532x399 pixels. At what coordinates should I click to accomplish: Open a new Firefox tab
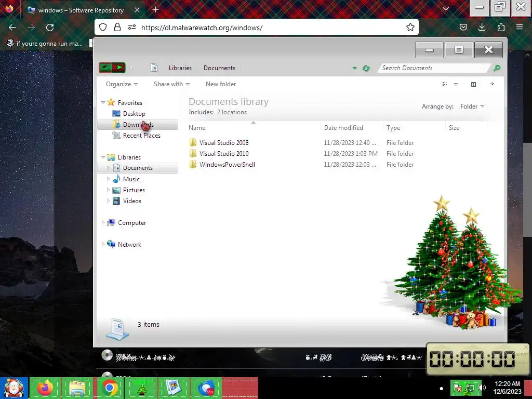pyautogui.click(x=155, y=9)
